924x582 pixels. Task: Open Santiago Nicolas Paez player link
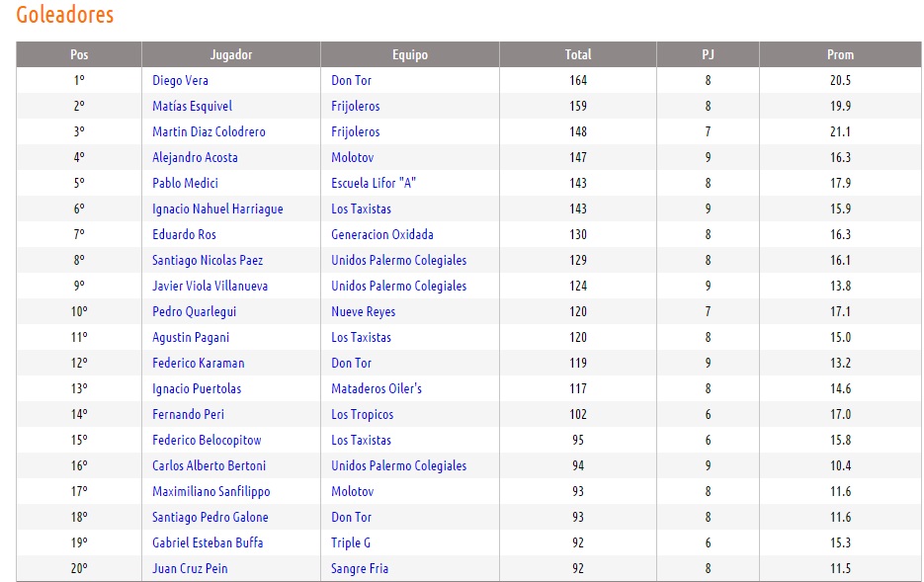coord(208,260)
